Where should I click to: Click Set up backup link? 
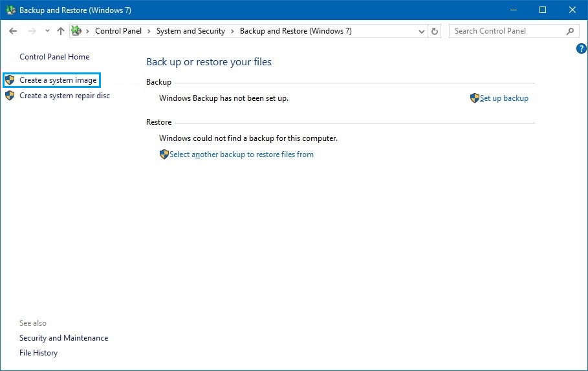click(504, 98)
